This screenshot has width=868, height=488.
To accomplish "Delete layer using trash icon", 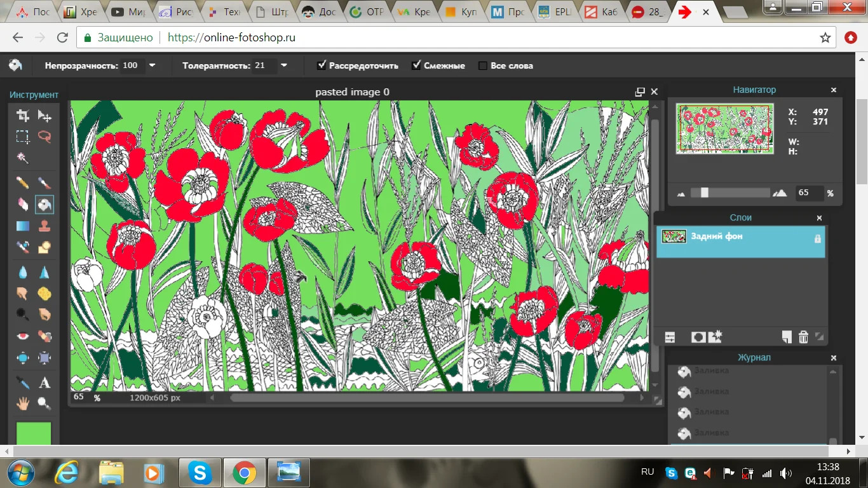I will click(803, 337).
